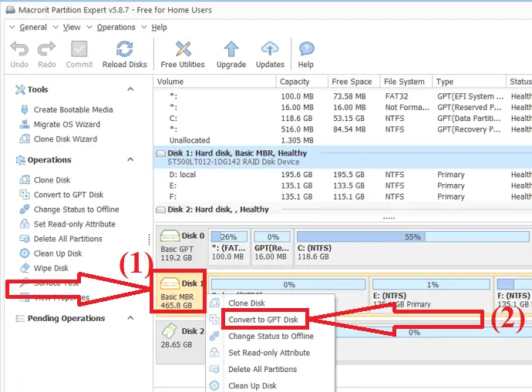Click the sidebar Clean Up Disk icon

tap(25, 253)
